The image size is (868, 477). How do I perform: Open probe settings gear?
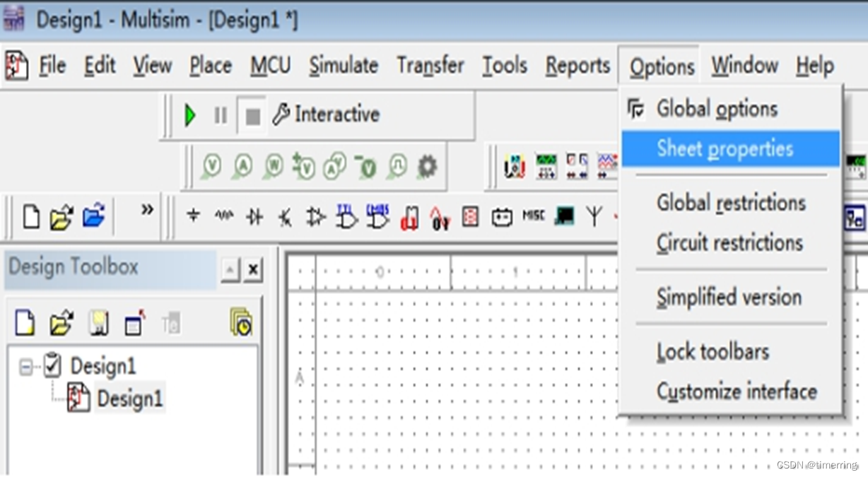[x=427, y=167]
